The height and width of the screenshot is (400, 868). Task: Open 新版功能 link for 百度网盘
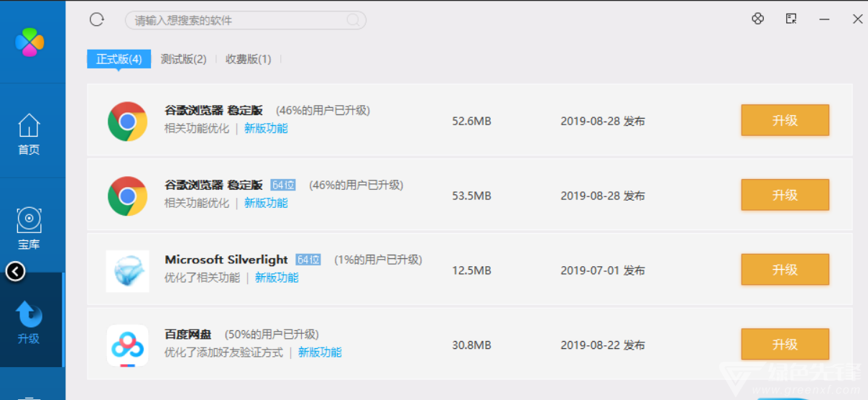[320, 353]
